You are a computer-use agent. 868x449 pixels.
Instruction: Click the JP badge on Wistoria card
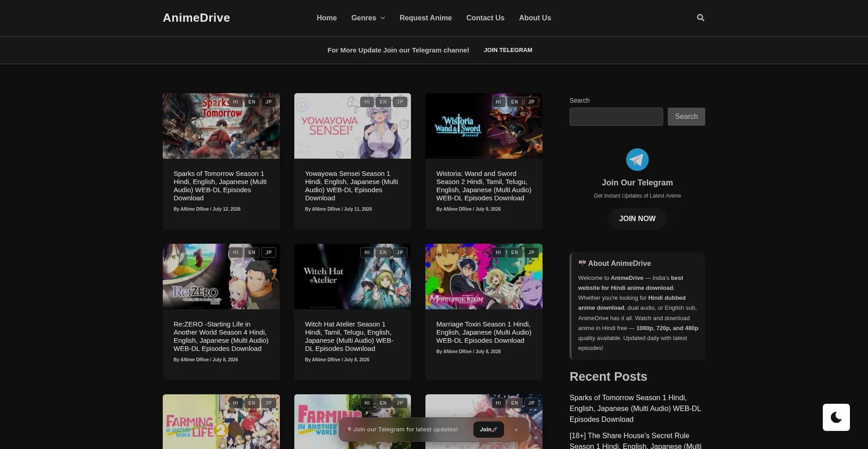point(531,102)
